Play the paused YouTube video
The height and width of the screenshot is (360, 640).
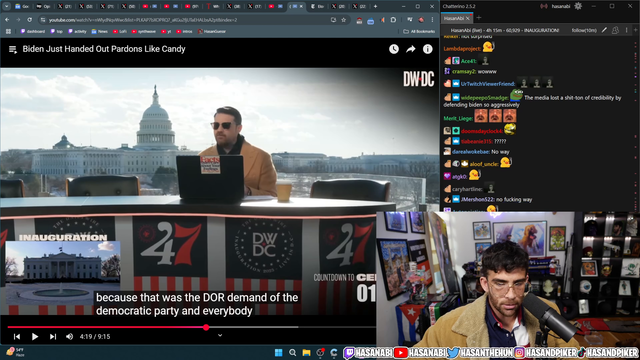35,337
